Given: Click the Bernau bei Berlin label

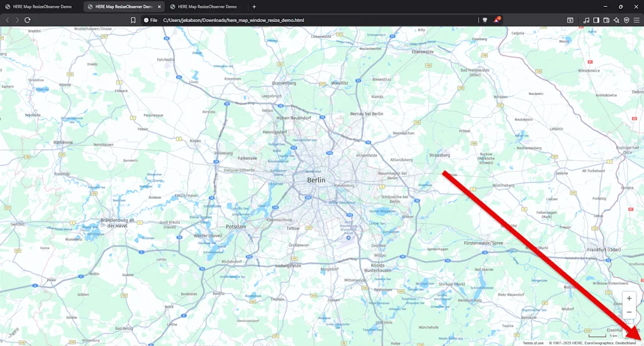Looking at the screenshot, I should click(367, 113).
